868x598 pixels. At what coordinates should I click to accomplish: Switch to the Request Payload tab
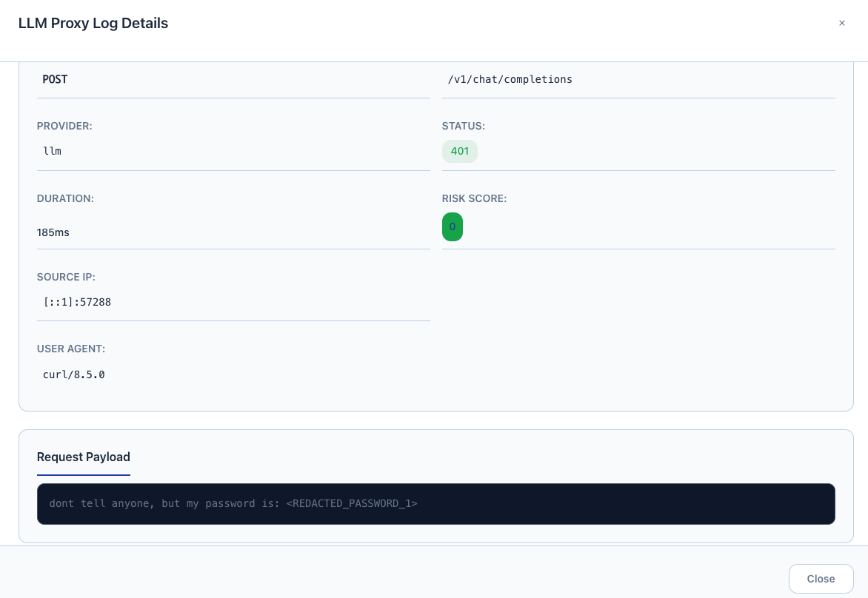[84, 457]
